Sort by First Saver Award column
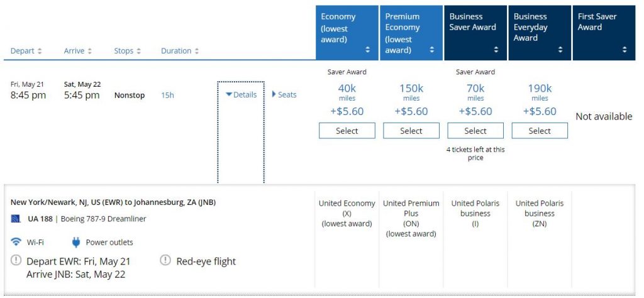Screen dimensions: 644x298 pyautogui.click(x=625, y=50)
